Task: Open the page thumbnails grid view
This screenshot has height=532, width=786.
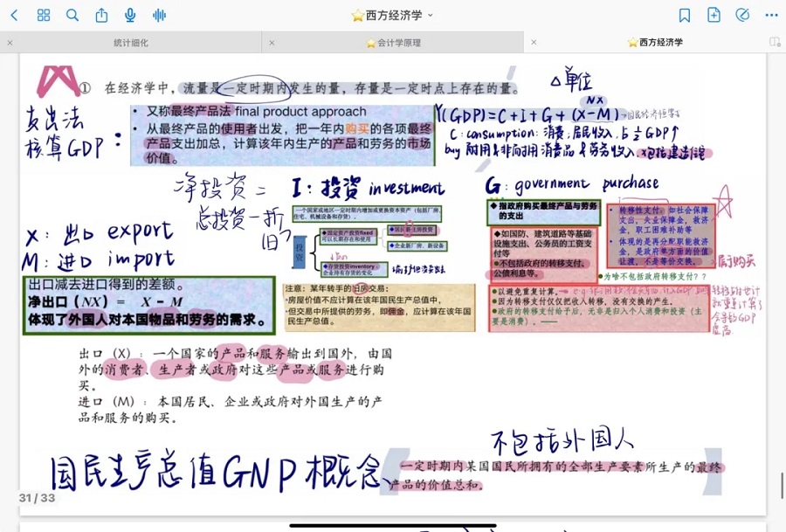Action: 44,15
